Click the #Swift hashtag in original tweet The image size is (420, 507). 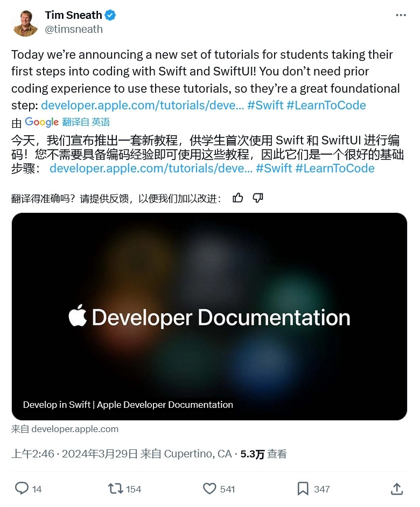click(x=265, y=106)
